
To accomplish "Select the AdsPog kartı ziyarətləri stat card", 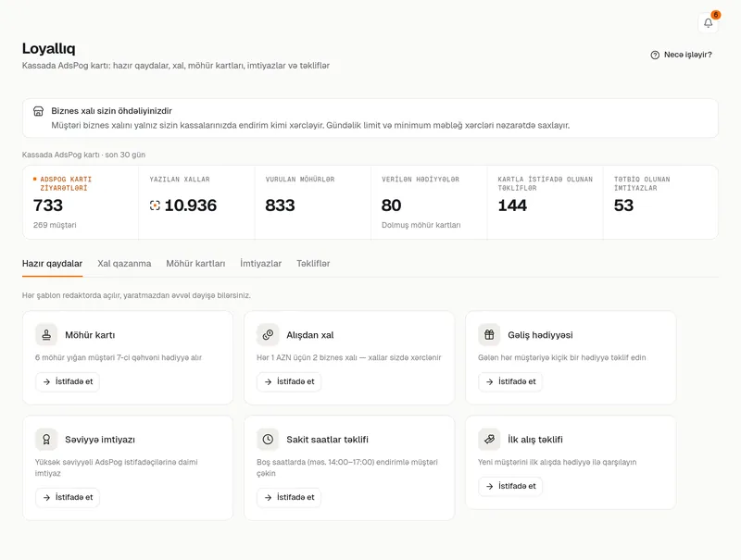I will [x=81, y=202].
